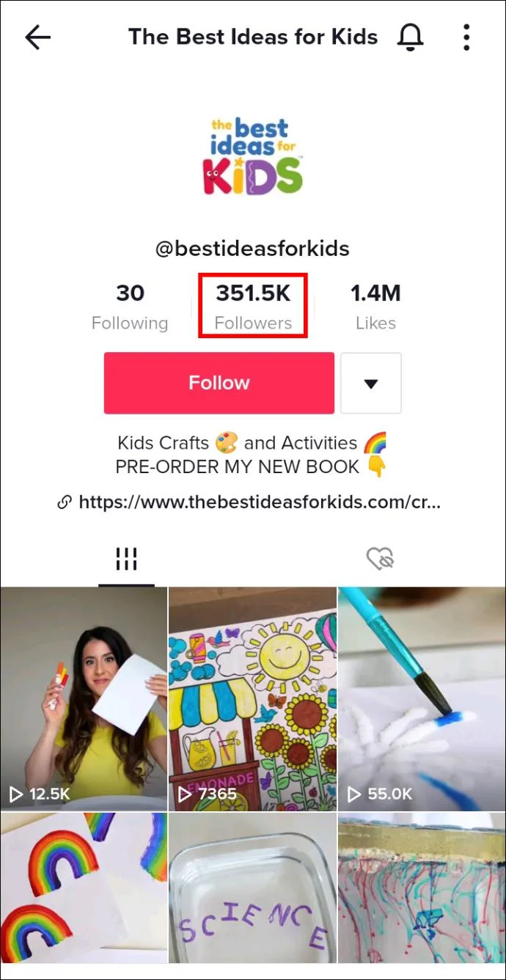This screenshot has height=980, width=506.
Task: Tap the play icon showing 7365 views
Action: (x=185, y=794)
